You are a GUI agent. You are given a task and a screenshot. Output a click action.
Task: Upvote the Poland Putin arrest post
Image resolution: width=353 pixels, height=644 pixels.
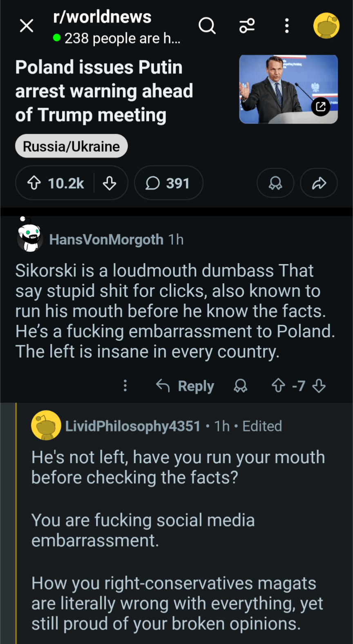coord(34,183)
